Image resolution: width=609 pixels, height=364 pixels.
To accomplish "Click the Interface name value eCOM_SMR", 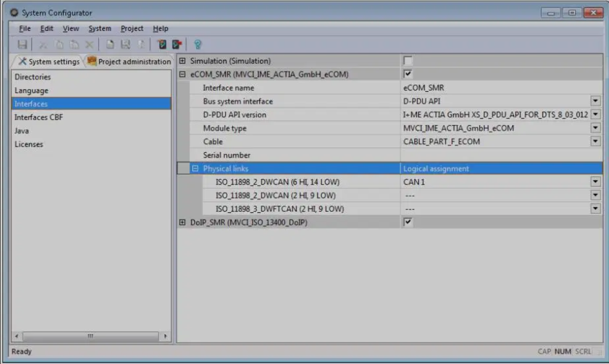I will point(423,88).
